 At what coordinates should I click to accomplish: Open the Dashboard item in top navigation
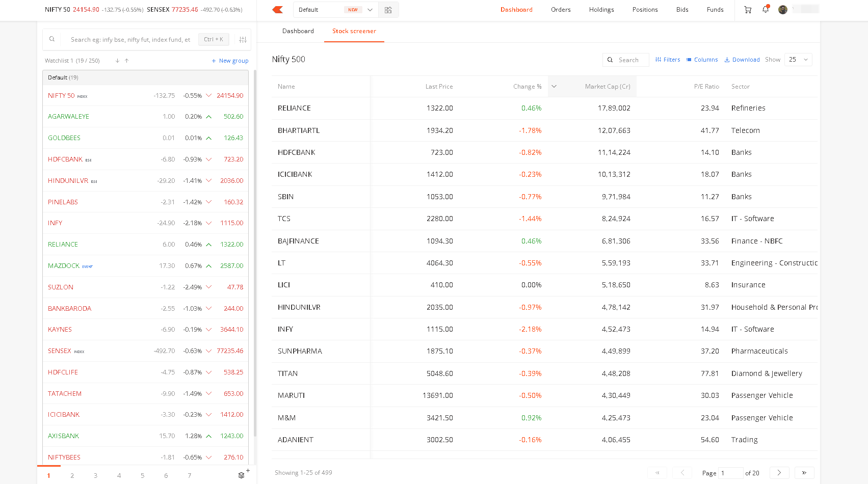pyautogui.click(x=516, y=10)
